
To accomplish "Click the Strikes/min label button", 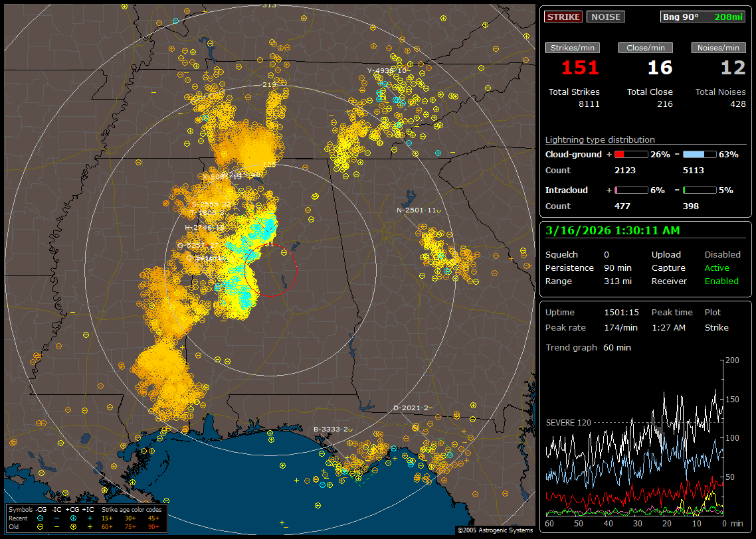I will click(x=572, y=48).
